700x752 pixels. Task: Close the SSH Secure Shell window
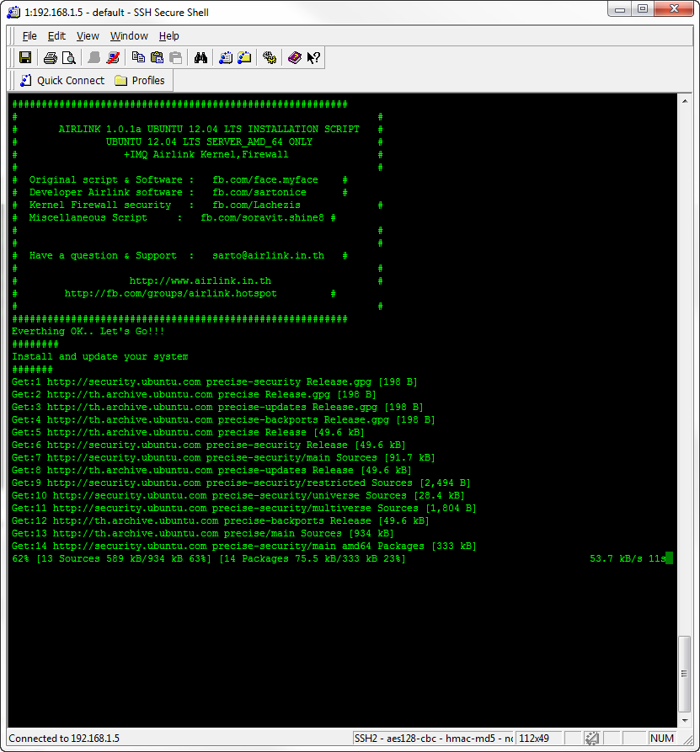674,9
